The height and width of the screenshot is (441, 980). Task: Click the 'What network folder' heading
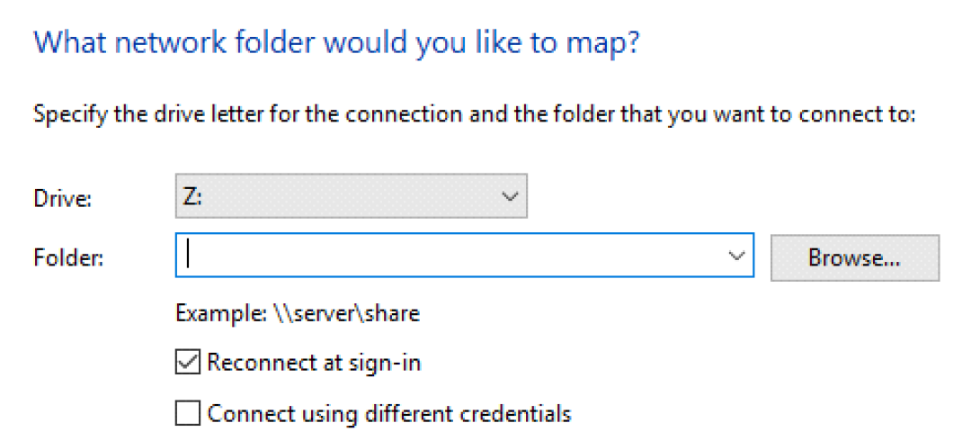(335, 42)
